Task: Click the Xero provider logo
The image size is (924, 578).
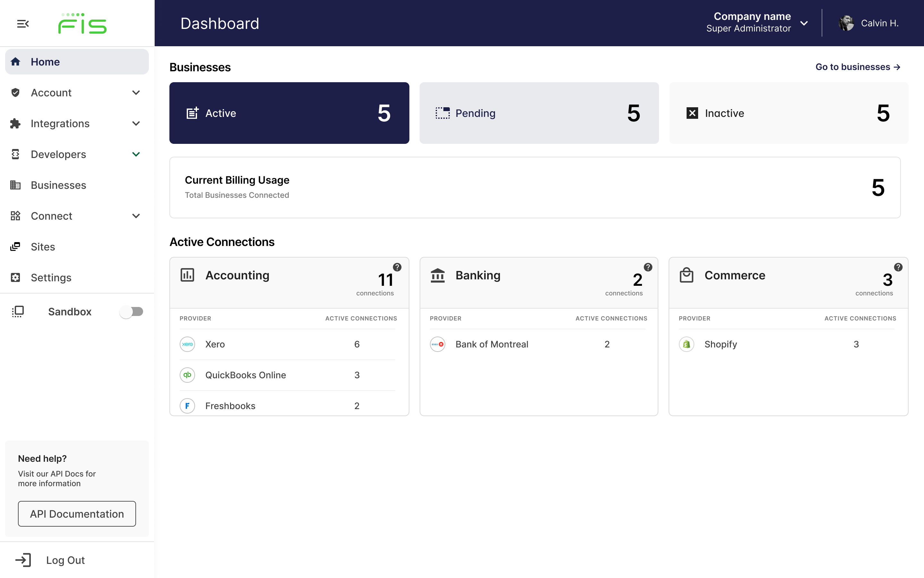Action: click(187, 344)
